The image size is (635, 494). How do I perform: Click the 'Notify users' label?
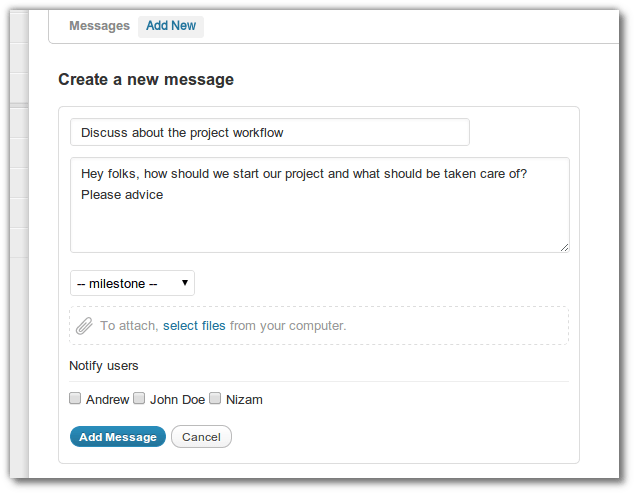pyautogui.click(x=104, y=366)
